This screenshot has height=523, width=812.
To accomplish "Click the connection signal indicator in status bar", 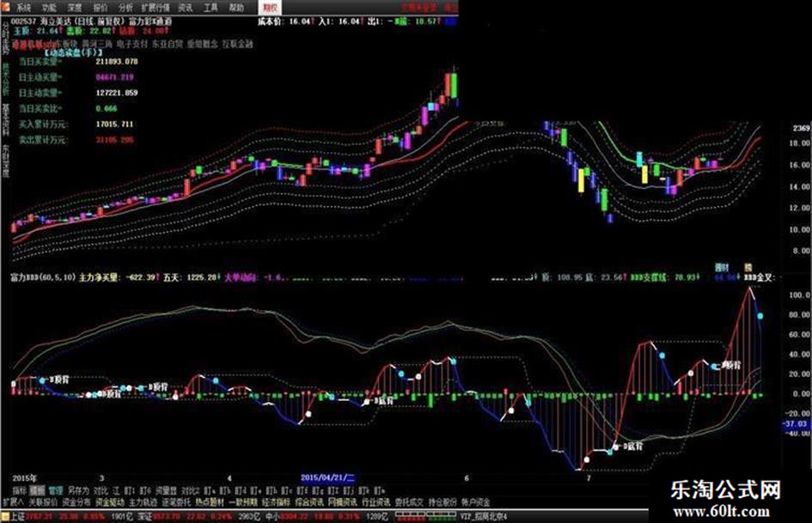I will [424, 516].
